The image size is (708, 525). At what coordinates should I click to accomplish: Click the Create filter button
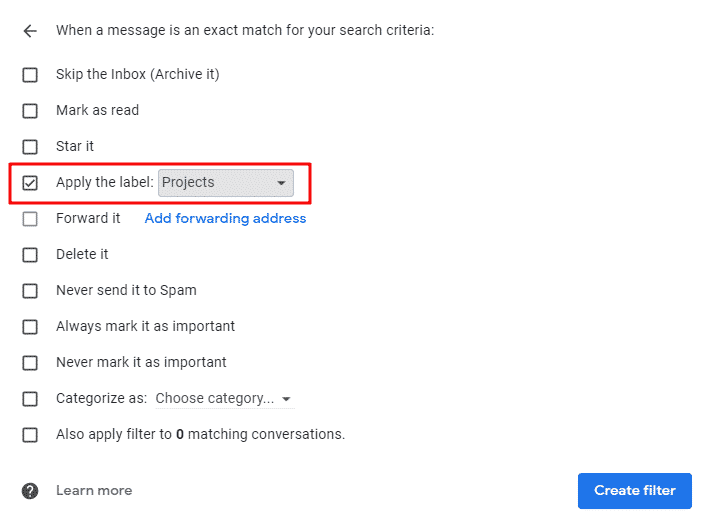[634, 491]
